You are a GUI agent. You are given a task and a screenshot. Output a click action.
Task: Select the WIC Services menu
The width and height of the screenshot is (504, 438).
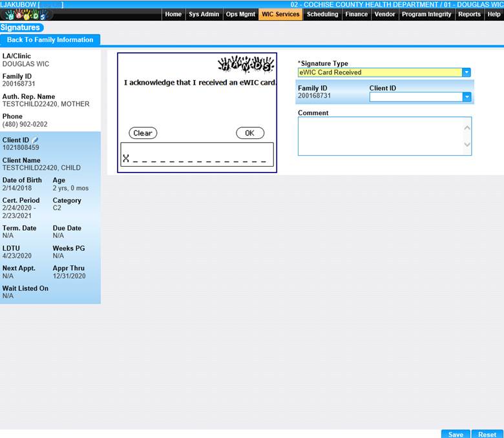point(280,14)
